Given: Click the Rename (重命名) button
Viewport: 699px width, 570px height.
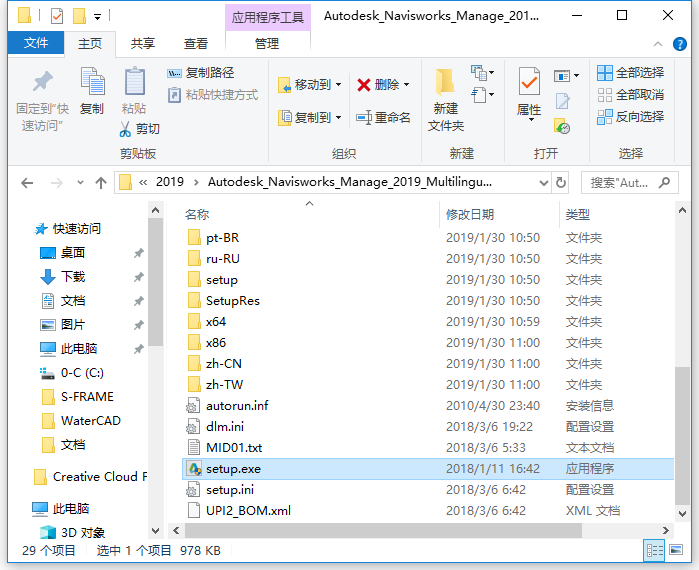Looking at the screenshot, I should pos(383,118).
